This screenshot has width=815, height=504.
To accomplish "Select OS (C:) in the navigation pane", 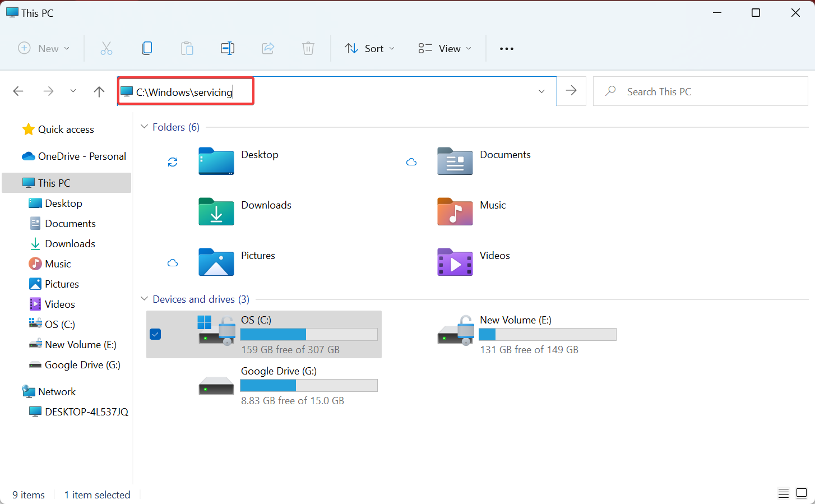I will (x=66, y=325).
